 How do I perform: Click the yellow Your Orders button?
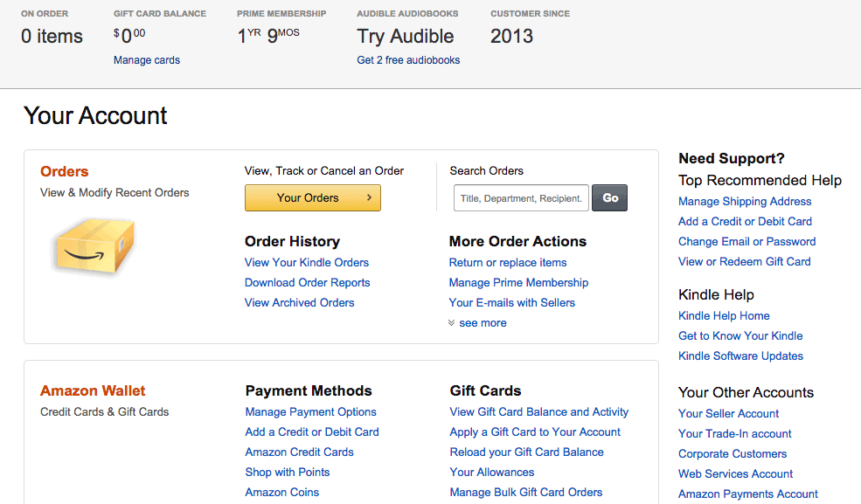[x=312, y=198]
